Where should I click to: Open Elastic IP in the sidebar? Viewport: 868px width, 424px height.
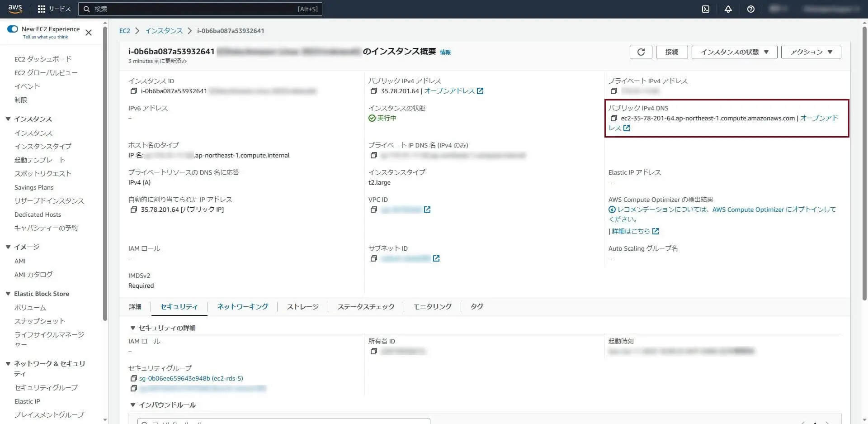(x=27, y=401)
